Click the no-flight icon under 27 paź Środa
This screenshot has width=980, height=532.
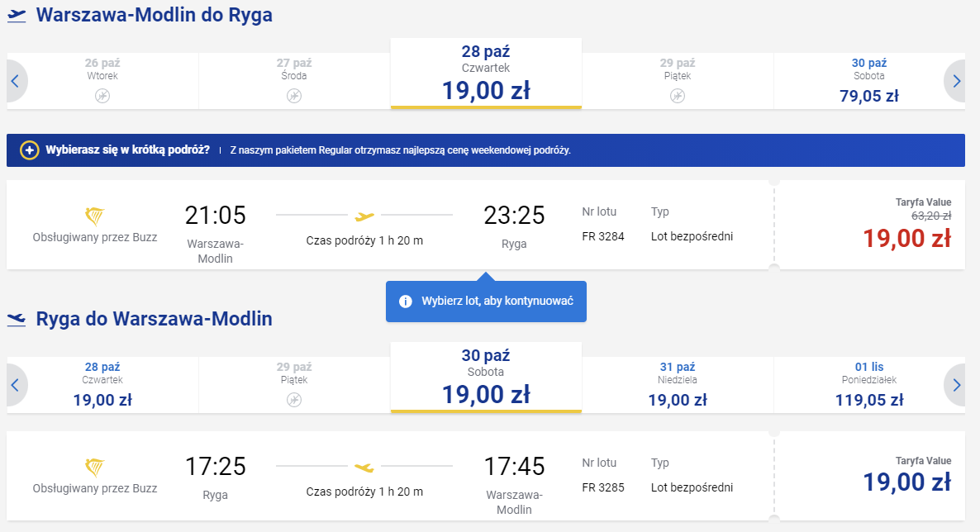pos(294,96)
